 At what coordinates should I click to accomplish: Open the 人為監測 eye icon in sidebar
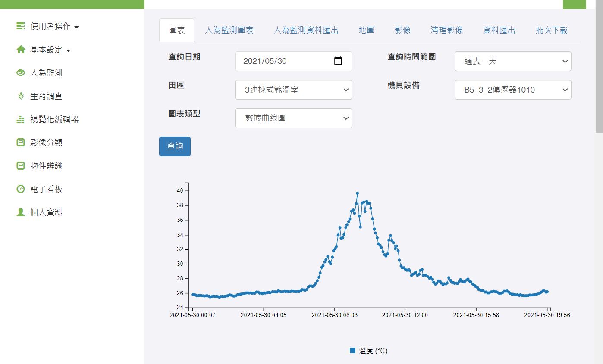tap(20, 73)
